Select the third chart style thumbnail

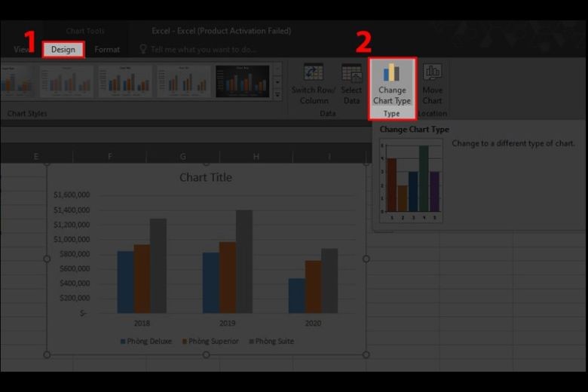click(125, 81)
